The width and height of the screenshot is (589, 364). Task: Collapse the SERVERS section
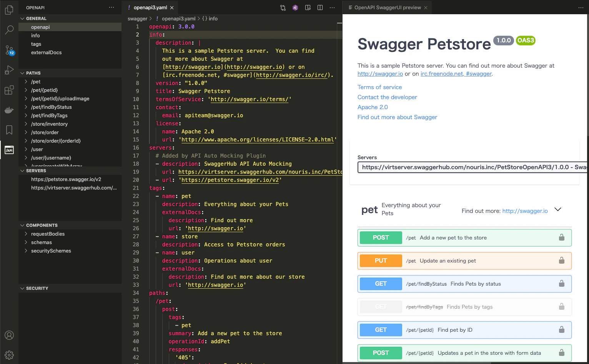pos(22,171)
